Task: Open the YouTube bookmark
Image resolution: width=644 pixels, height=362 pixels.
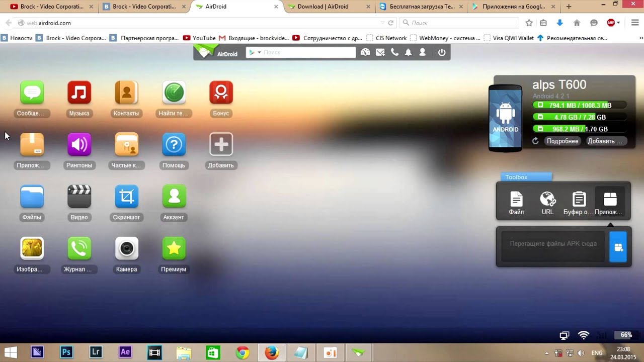Action: pos(200,38)
